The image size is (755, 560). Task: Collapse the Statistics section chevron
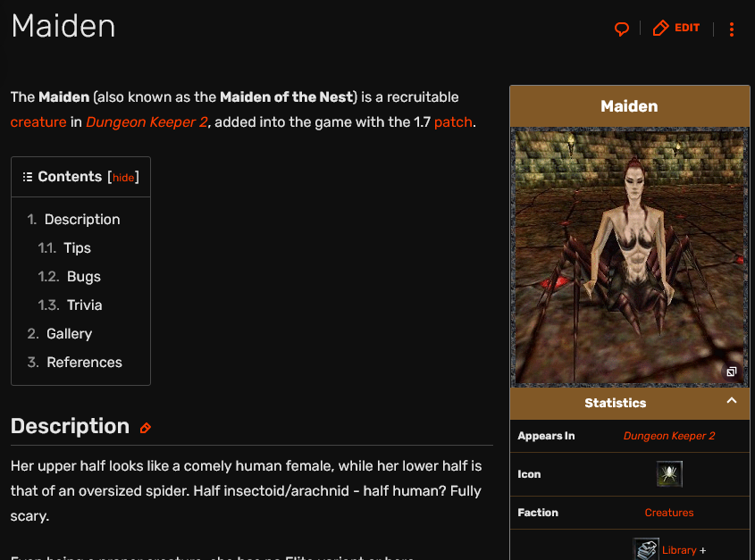(732, 401)
